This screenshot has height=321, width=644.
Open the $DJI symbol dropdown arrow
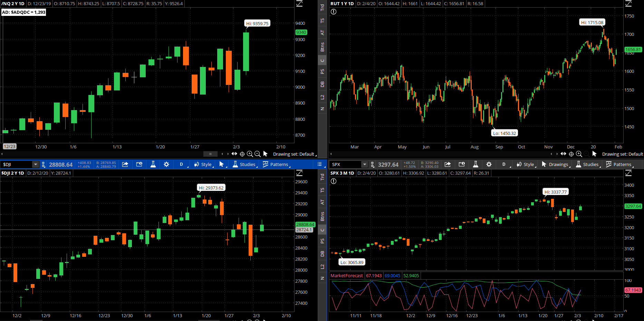click(35, 165)
